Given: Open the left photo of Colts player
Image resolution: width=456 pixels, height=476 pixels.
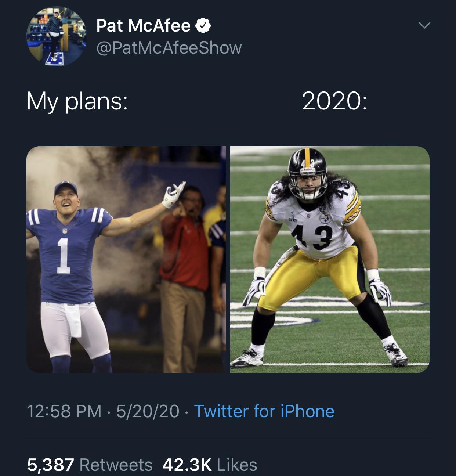Looking at the screenshot, I should [x=126, y=259].
